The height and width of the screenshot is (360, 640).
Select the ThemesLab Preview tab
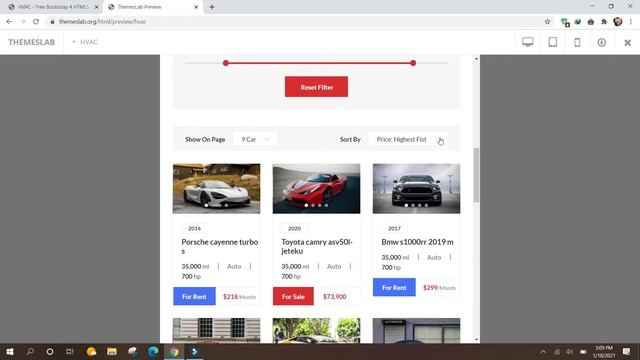(151, 7)
